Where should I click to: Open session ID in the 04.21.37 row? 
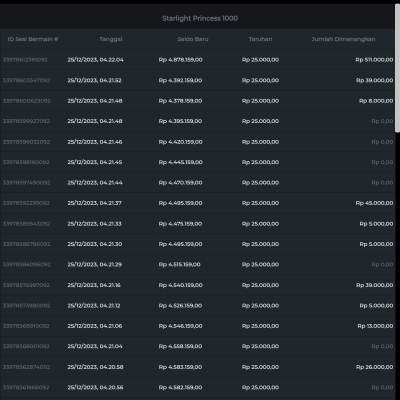point(26,203)
